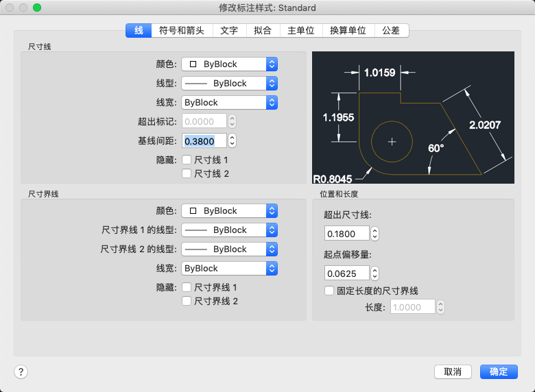Open the 尺寸线 线宽 dropdown
This screenshot has width=535, height=392.
coord(229,102)
